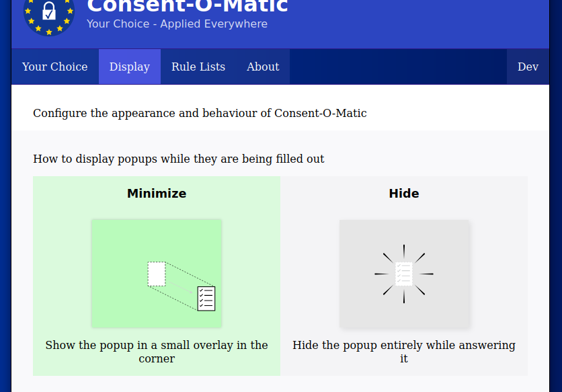Click the 'Consent-O-Matic' header title

pyautogui.click(x=188, y=6)
